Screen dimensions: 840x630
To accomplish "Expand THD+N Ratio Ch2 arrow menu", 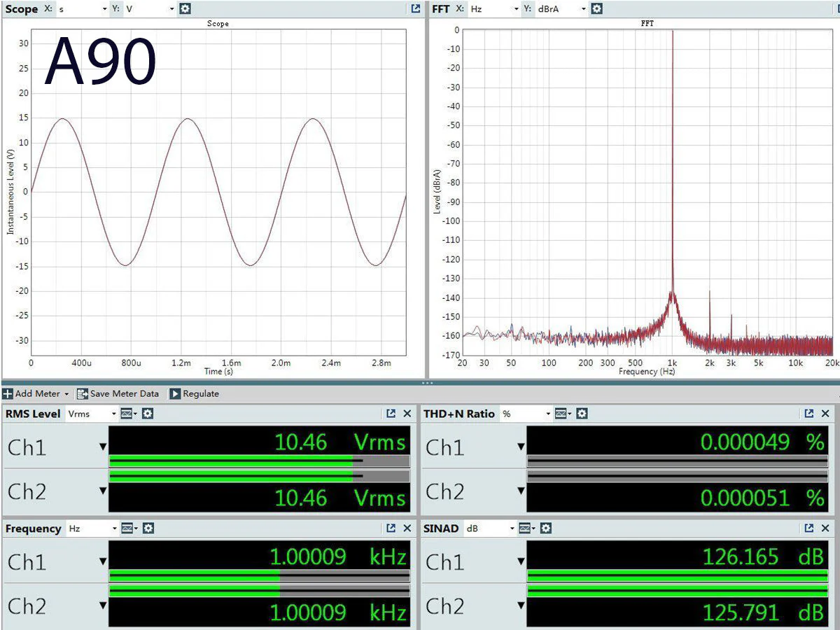I will [521, 491].
